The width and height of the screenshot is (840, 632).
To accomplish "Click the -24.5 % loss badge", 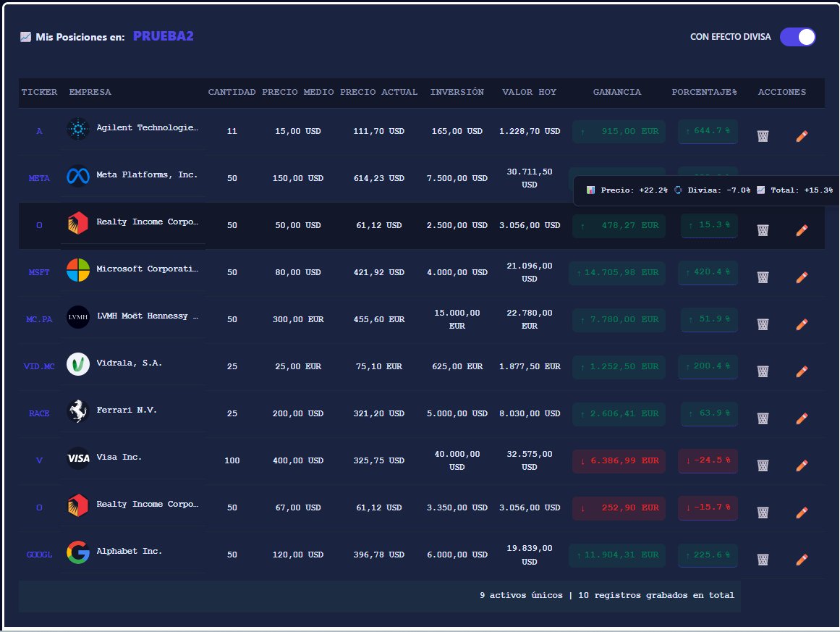I will (x=708, y=460).
